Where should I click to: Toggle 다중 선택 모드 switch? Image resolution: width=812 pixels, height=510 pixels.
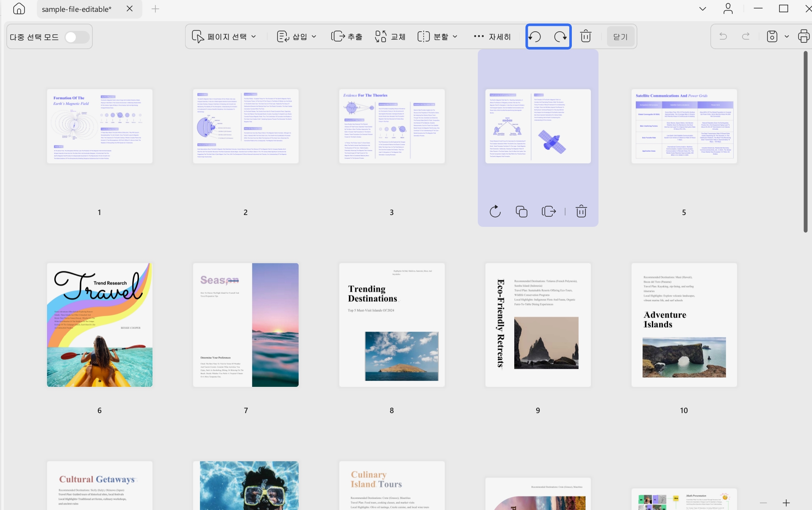coord(77,37)
